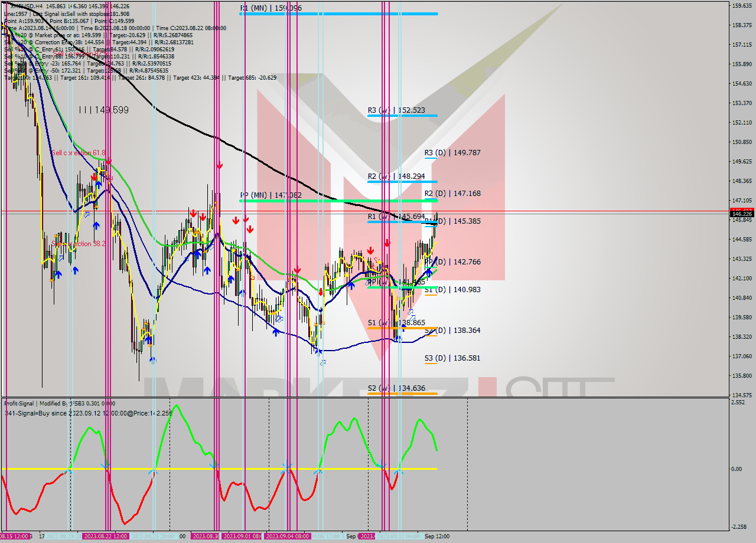
Task: Click the 'Correction Entry38: 144.554' line
Action: (x=98, y=42)
